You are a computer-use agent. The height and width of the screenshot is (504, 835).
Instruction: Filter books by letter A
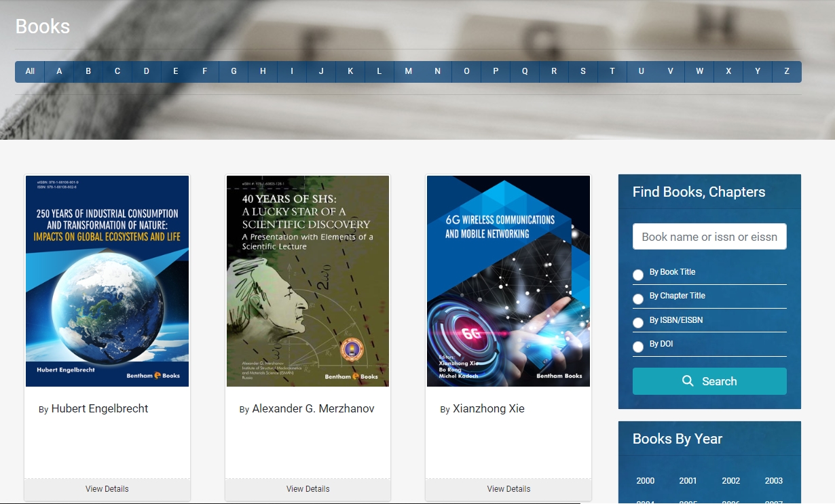click(59, 71)
